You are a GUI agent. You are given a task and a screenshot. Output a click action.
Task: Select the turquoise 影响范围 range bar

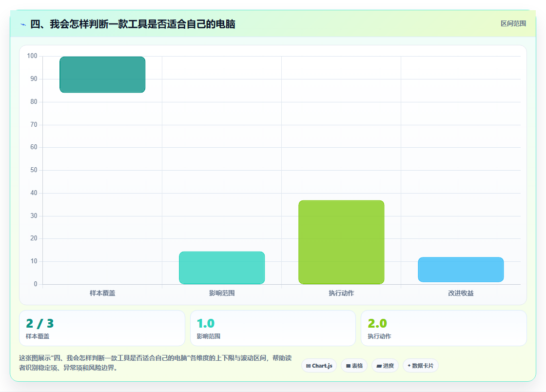[x=222, y=268]
